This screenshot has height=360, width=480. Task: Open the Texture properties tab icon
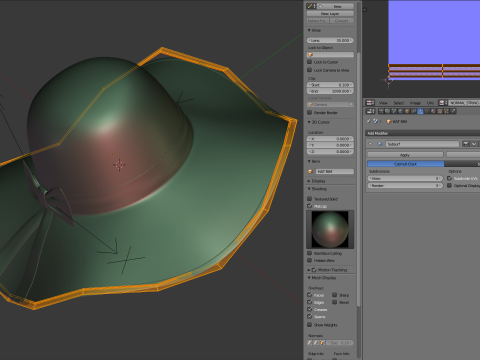pyautogui.click(x=440, y=111)
